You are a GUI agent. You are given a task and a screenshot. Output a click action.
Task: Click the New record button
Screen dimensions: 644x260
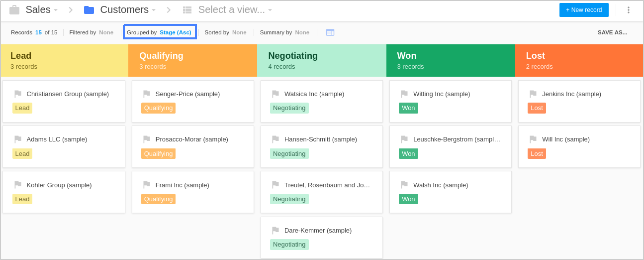(x=584, y=10)
